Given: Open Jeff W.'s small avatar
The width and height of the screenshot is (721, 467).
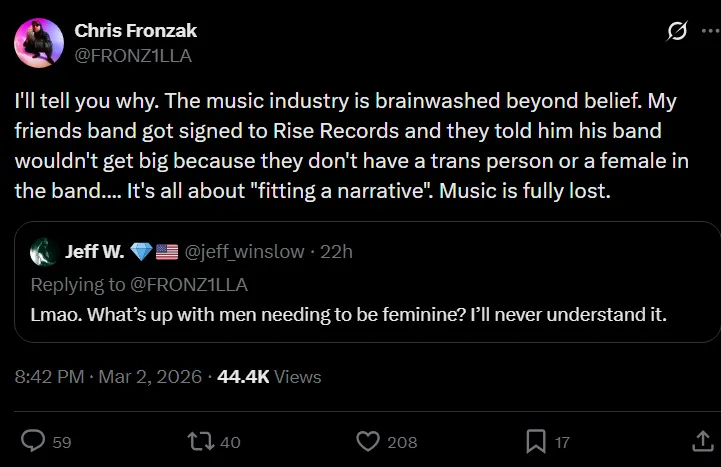Looking at the screenshot, I should pyautogui.click(x=43, y=252).
